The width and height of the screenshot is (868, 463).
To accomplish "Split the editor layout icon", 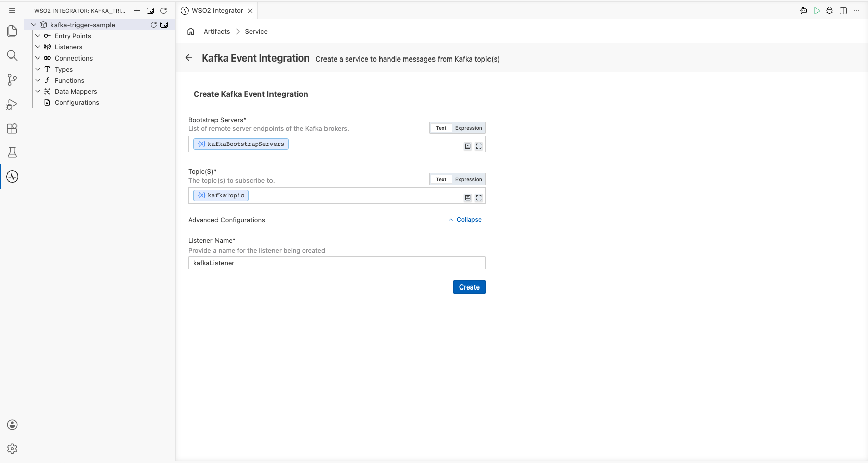I will point(843,11).
